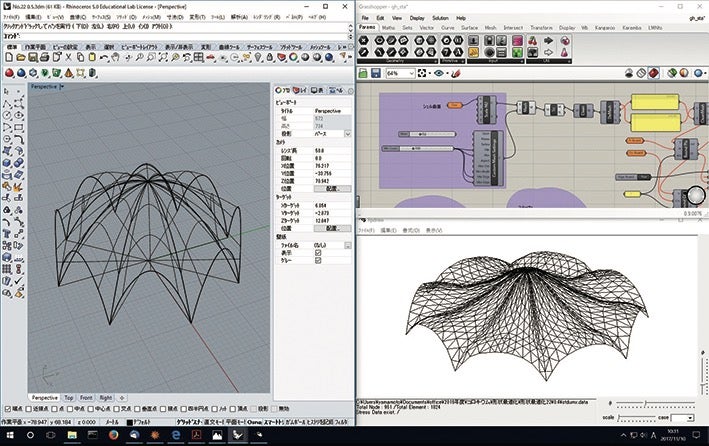Switch to the Front viewport tab
Viewport: 709px width, 446px height.
pos(86,398)
